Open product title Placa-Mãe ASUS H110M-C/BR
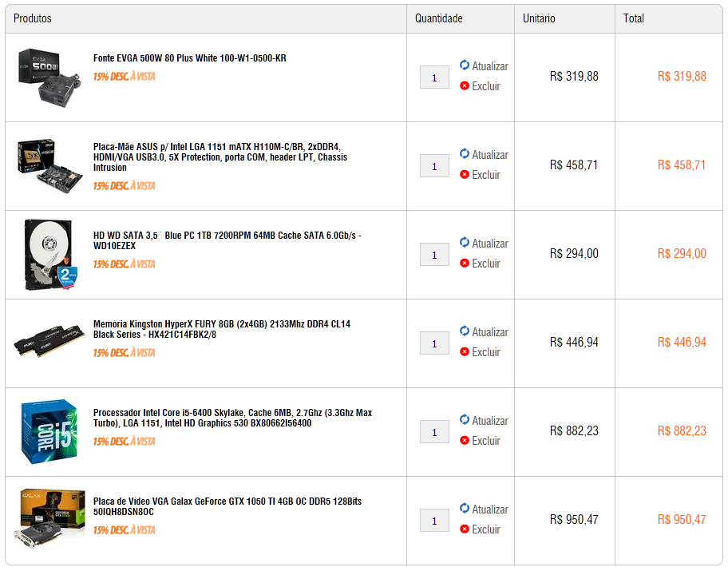 (220, 157)
